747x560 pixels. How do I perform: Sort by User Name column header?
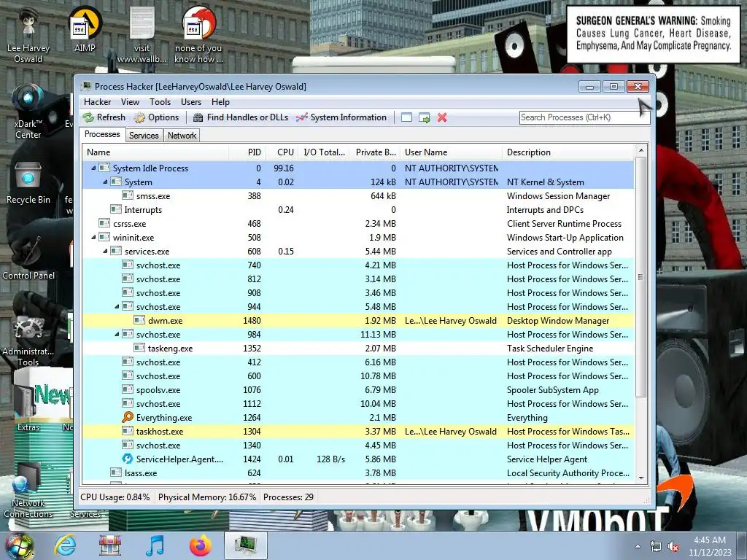pos(451,152)
